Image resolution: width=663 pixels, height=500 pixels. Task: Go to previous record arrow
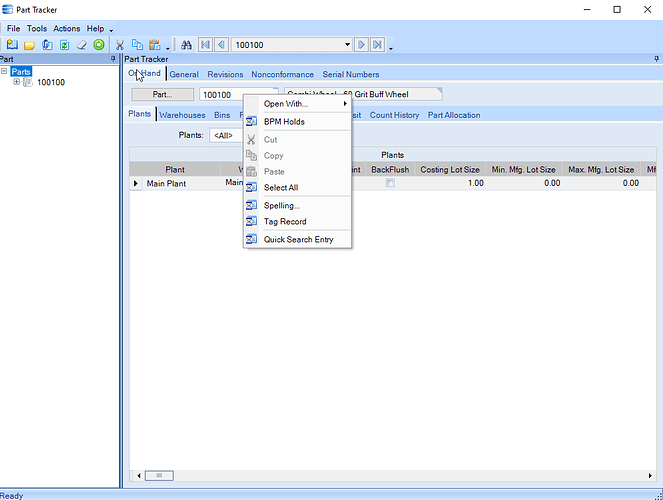point(222,45)
